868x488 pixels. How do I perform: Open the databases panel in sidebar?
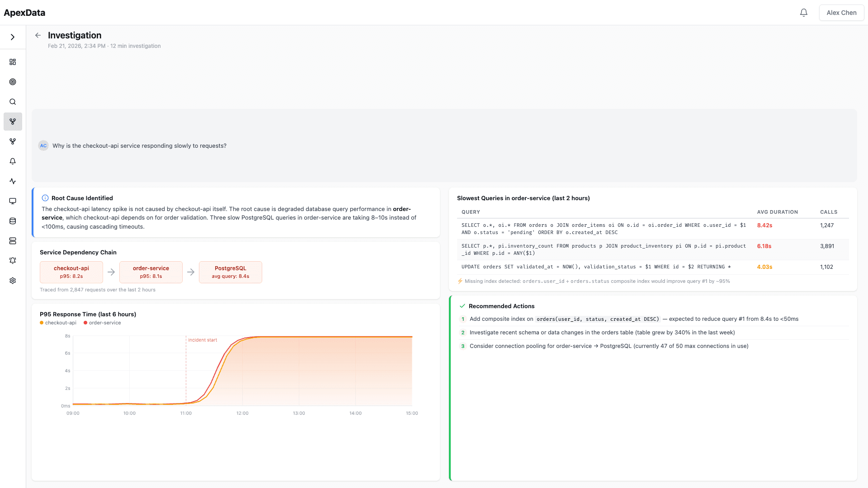tap(13, 221)
